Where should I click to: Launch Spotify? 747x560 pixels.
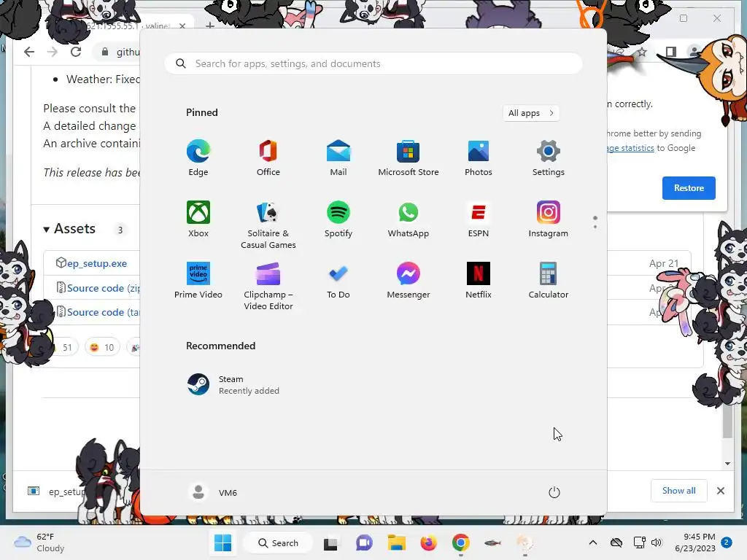338,219
